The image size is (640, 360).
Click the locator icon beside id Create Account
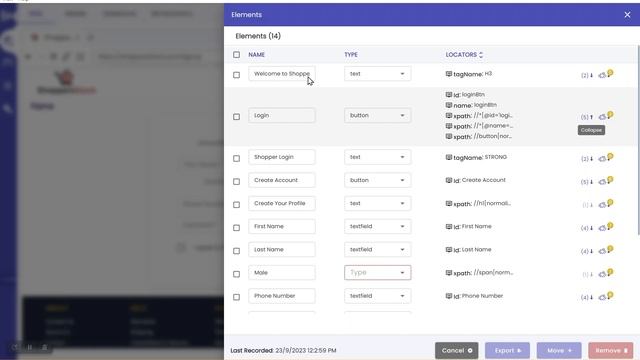(x=449, y=180)
